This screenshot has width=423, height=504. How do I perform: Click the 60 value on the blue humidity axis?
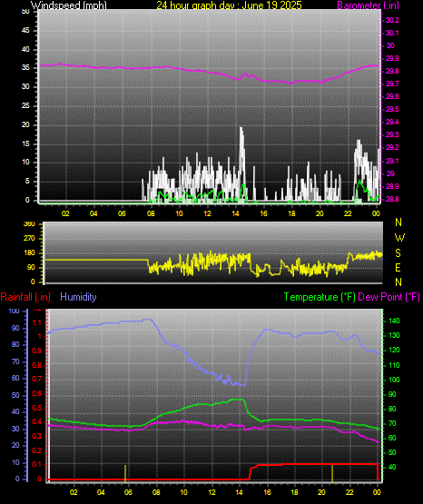point(15,378)
